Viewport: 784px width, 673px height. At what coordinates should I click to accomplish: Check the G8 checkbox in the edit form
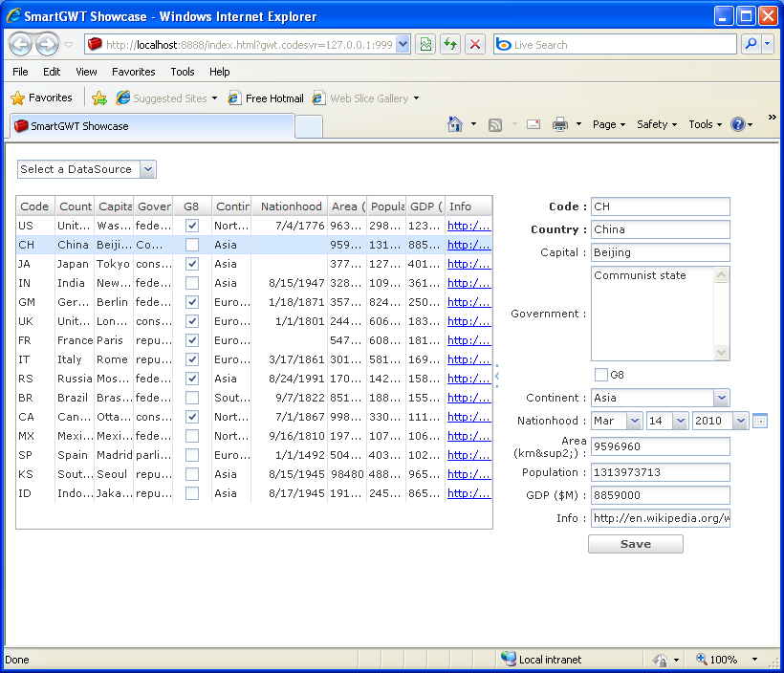(x=601, y=375)
